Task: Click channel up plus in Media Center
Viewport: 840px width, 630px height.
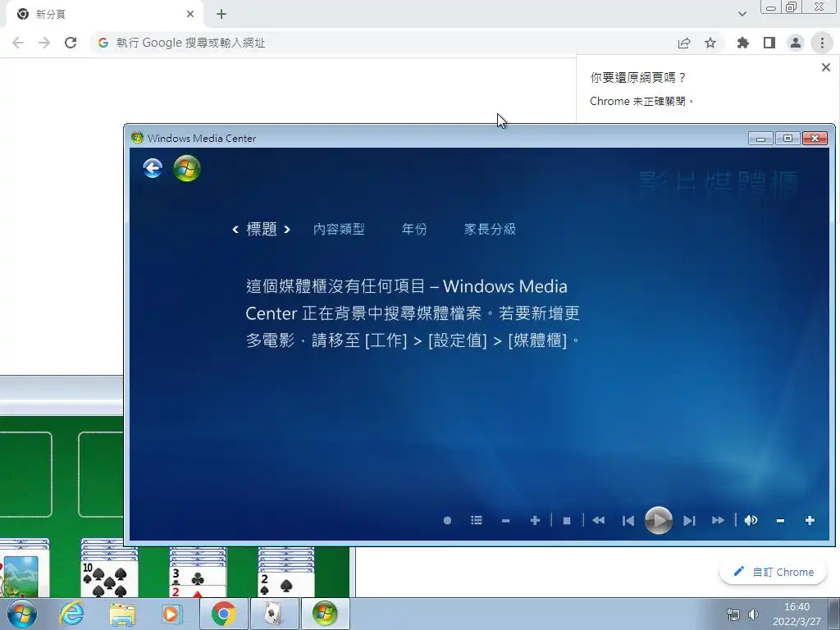Action: (x=535, y=520)
